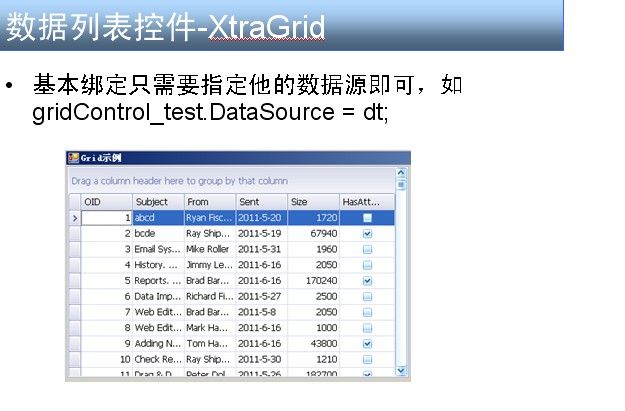Check HasAtt checkbox for row 7
Image resolution: width=625 pixels, height=411 pixels.
368,312
